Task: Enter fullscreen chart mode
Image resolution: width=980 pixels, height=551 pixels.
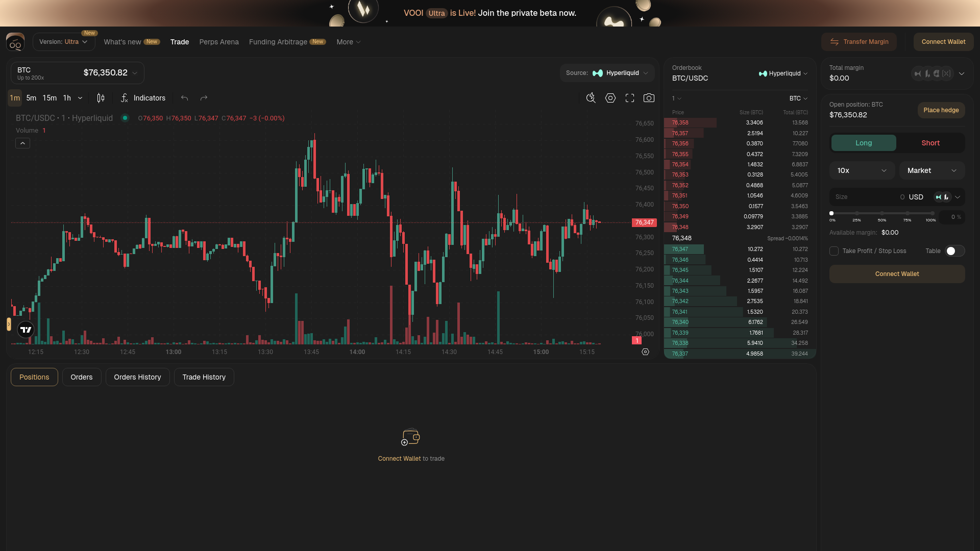Action: tap(630, 98)
